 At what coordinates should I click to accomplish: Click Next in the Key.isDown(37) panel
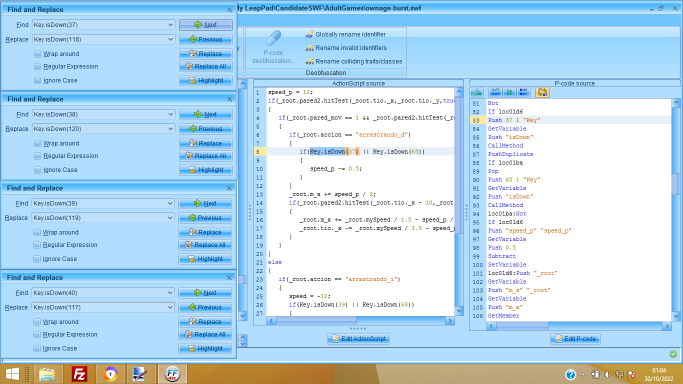pyautogui.click(x=206, y=25)
